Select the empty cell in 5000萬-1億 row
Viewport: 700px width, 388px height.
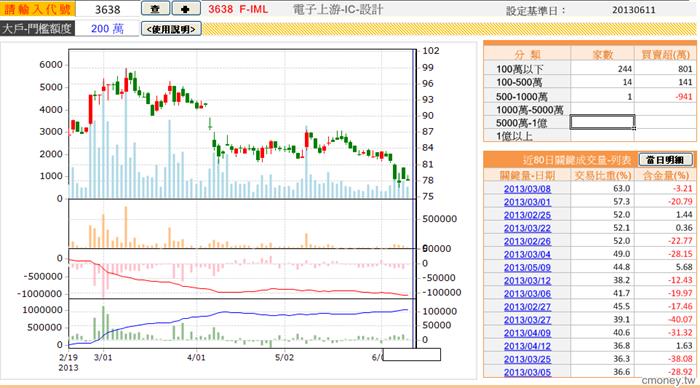tap(602, 122)
